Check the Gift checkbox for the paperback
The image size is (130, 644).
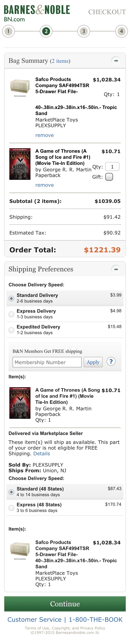[x=109, y=177]
